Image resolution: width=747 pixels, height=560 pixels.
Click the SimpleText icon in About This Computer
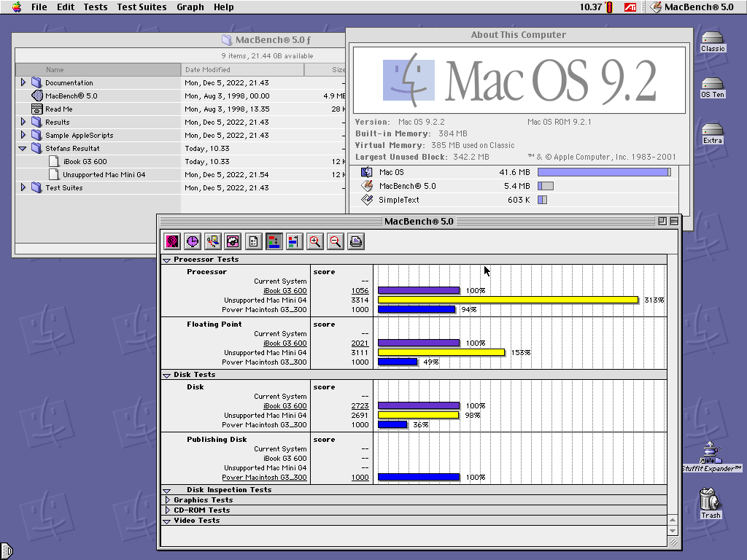tap(366, 200)
